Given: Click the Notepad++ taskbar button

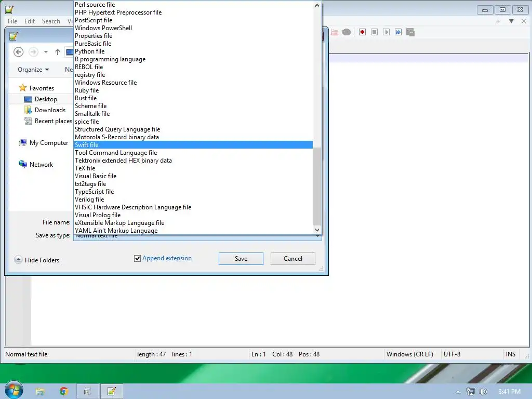Looking at the screenshot, I should click(111, 392).
